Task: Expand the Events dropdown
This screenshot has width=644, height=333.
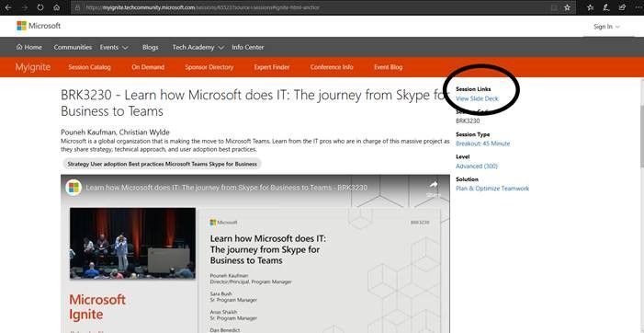Action: (114, 47)
